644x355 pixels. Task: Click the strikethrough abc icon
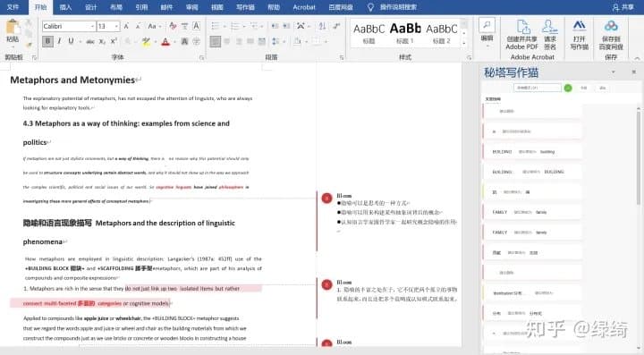(90, 41)
